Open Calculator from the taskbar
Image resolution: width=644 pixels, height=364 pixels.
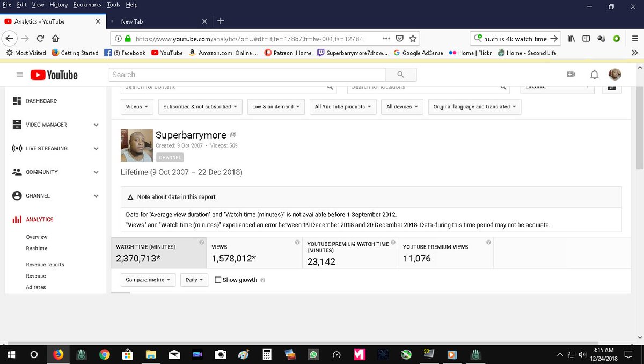266,354
